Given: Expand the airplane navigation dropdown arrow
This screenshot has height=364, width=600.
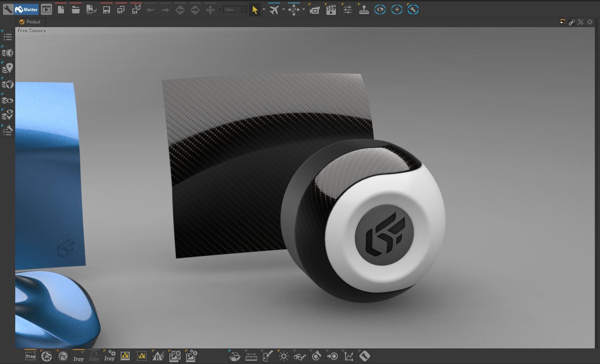Looking at the screenshot, I should point(284,9).
